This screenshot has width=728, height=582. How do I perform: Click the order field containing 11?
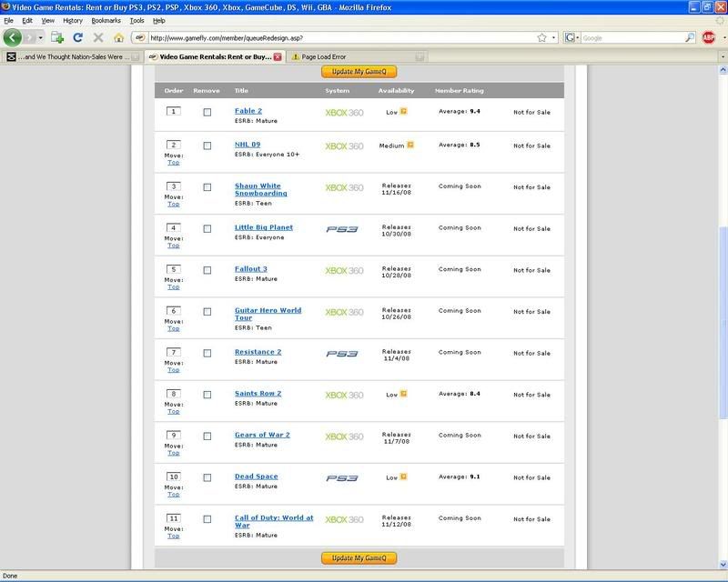tap(174, 518)
